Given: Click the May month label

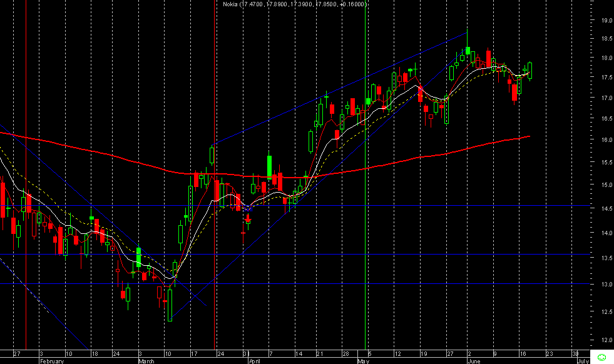Looking at the screenshot, I should tap(364, 361).
